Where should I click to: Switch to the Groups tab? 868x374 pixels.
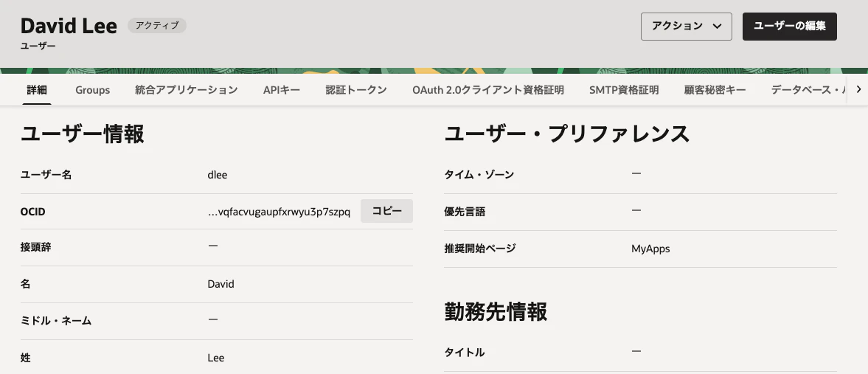click(x=92, y=90)
